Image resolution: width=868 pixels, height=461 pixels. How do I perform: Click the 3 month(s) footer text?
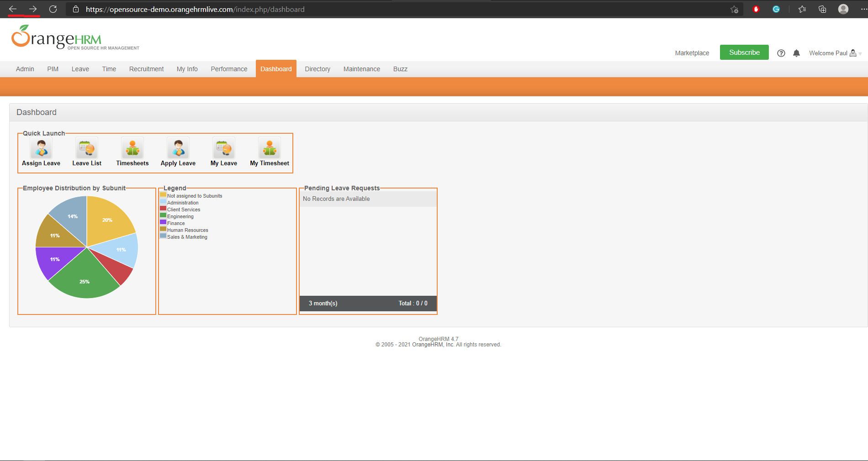323,304
